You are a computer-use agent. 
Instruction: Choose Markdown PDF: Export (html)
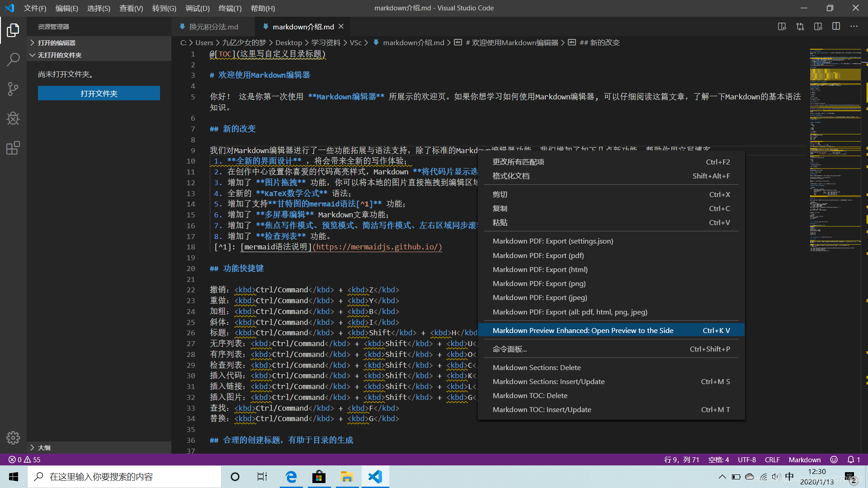[611, 269]
